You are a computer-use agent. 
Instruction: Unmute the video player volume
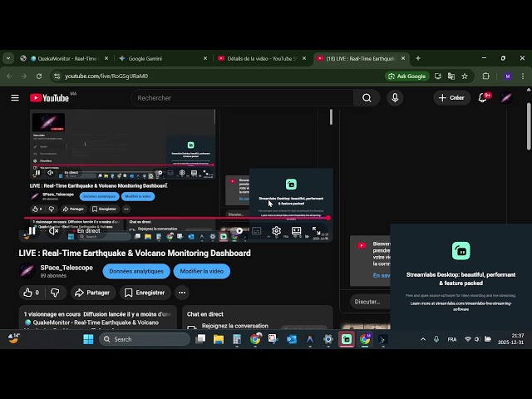(53, 231)
